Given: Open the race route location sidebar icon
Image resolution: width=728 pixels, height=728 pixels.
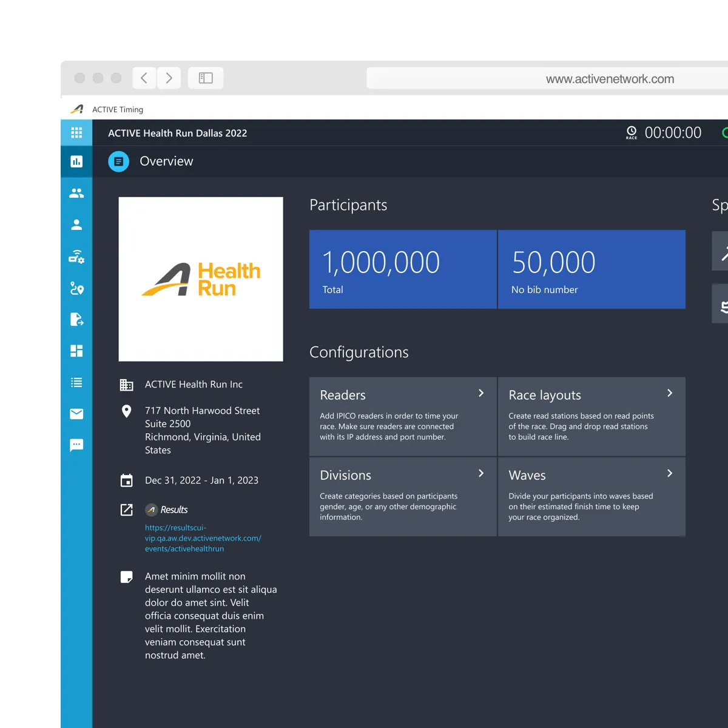Looking at the screenshot, I should pyautogui.click(x=76, y=288).
